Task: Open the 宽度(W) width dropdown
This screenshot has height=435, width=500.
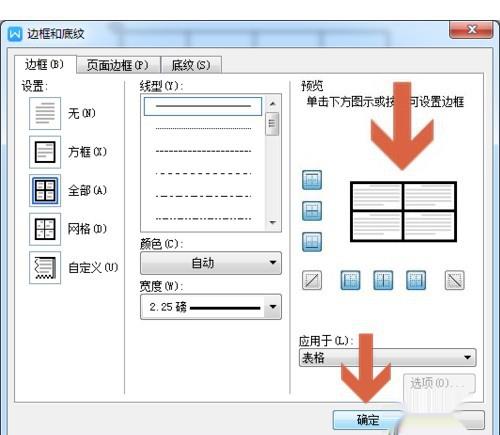Action: pyautogui.click(x=211, y=307)
